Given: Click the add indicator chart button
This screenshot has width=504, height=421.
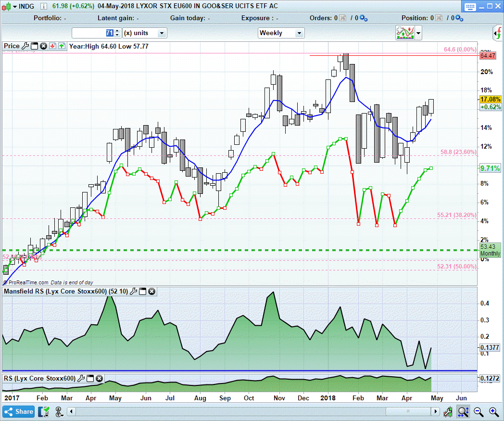Looking at the screenshot, I should (x=405, y=33).
